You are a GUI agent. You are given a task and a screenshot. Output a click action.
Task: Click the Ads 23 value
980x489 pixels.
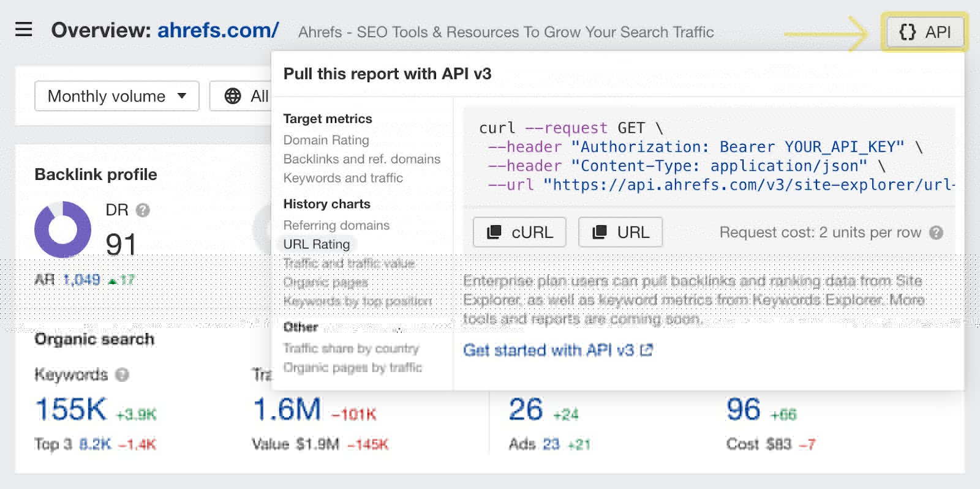[x=551, y=444]
